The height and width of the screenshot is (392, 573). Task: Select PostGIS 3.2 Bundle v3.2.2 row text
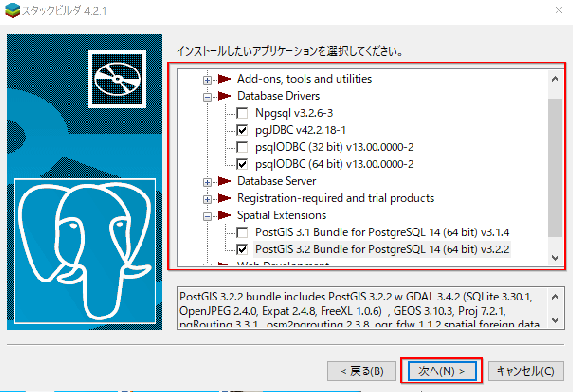coord(382,249)
